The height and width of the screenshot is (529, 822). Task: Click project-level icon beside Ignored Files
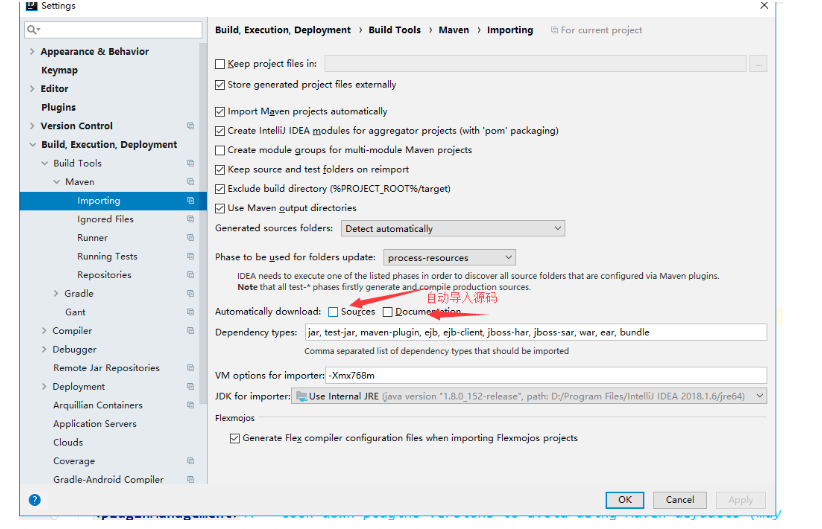coord(190,219)
